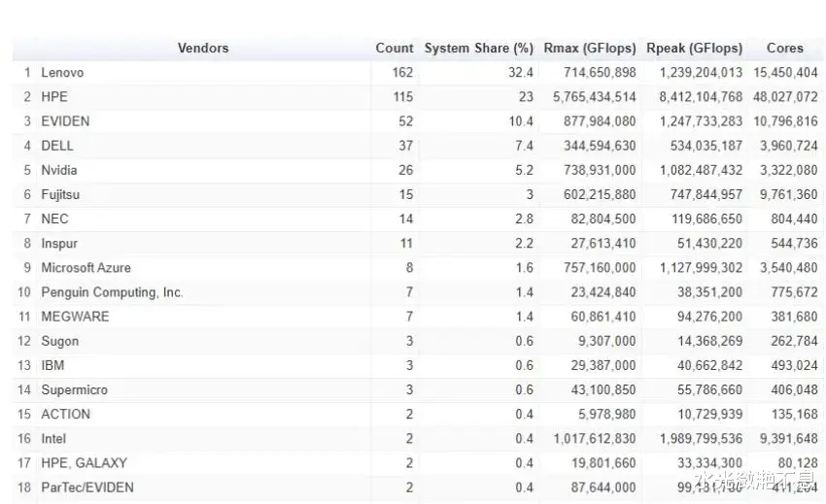826x504 pixels.
Task: Click Lenovo's count value 162
Action: (402, 73)
